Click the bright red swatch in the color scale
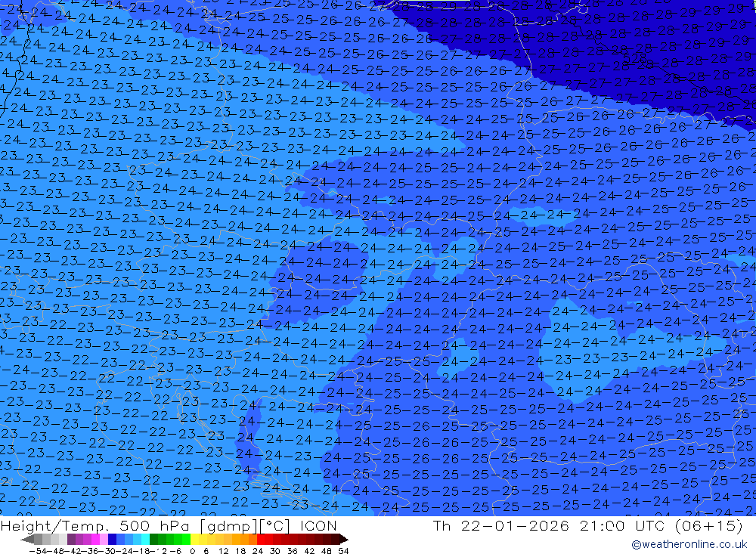This screenshot has height=554, width=756. (x=262, y=539)
